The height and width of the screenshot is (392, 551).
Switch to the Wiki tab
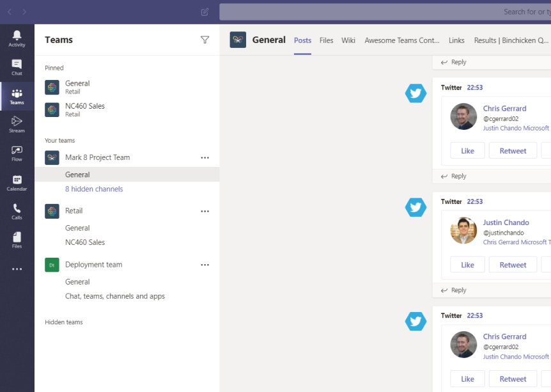click(348, 40)
